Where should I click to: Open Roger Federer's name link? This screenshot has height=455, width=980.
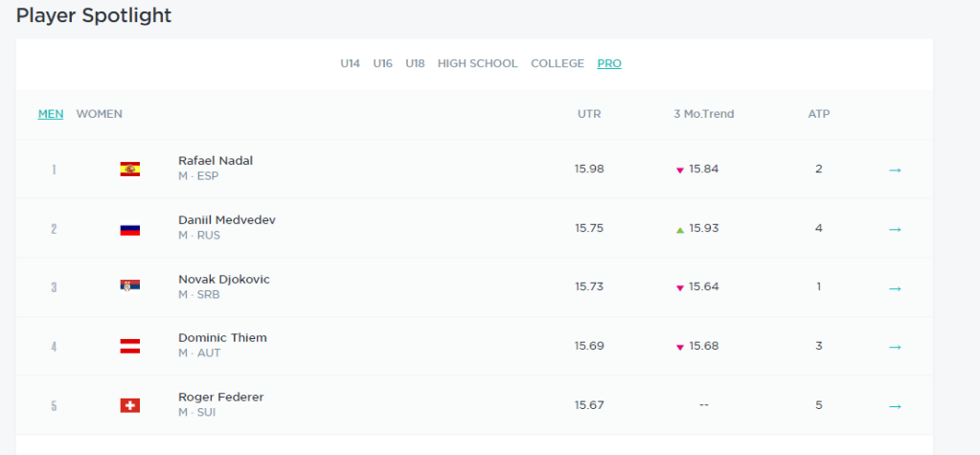point(220,398)
